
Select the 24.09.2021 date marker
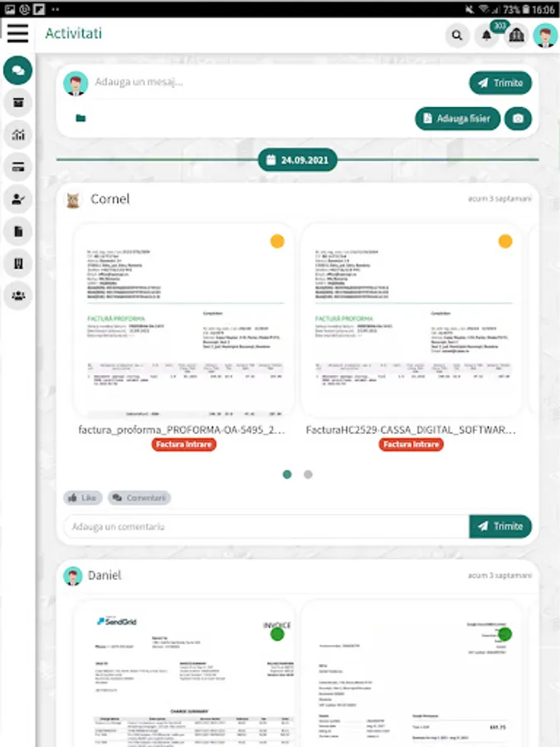298,160
